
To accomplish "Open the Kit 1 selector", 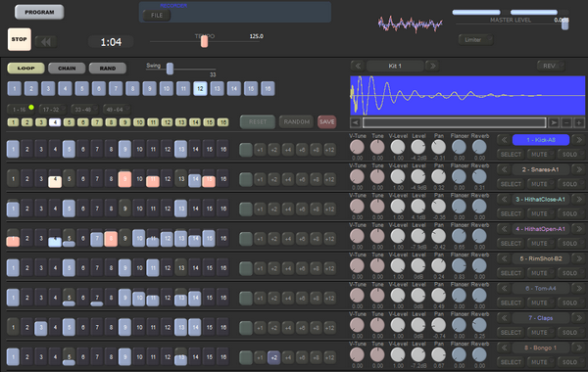I will tap(395, 66).
